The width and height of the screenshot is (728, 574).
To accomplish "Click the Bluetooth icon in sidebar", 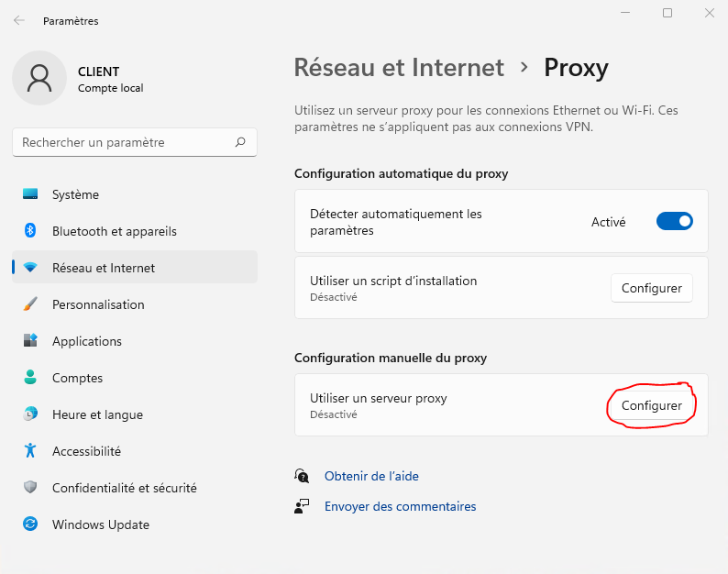I will tap(30, 230).
